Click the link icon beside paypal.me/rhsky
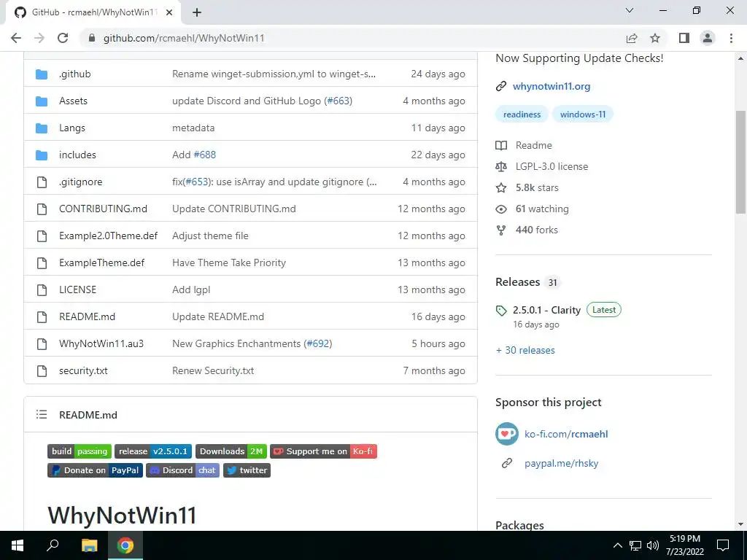This screenshot has height=560, width=747. click(507, 463)
